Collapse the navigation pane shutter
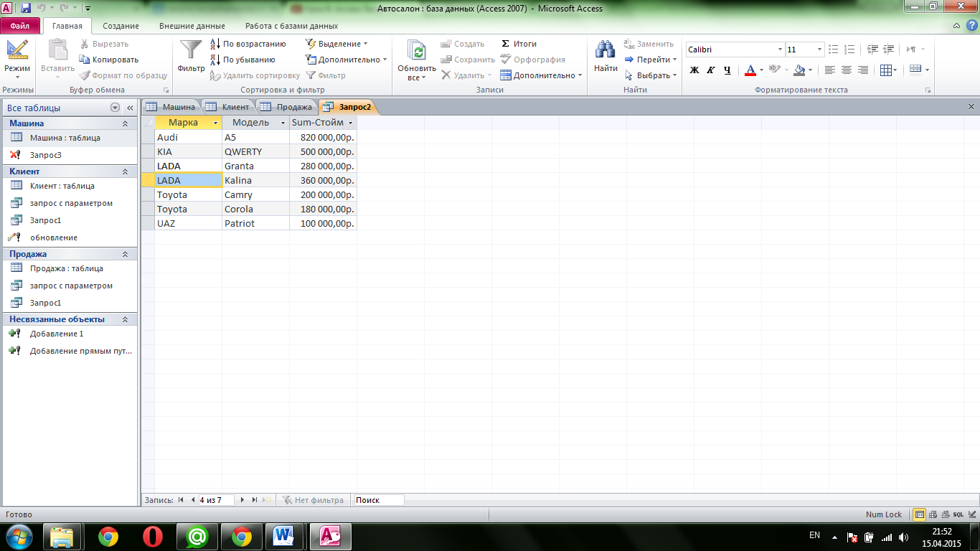This screenshot has height=551, width=980. (130, 108)
